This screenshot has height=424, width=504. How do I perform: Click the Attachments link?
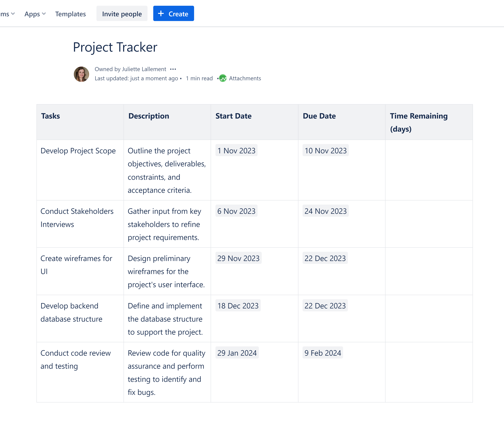245,78
